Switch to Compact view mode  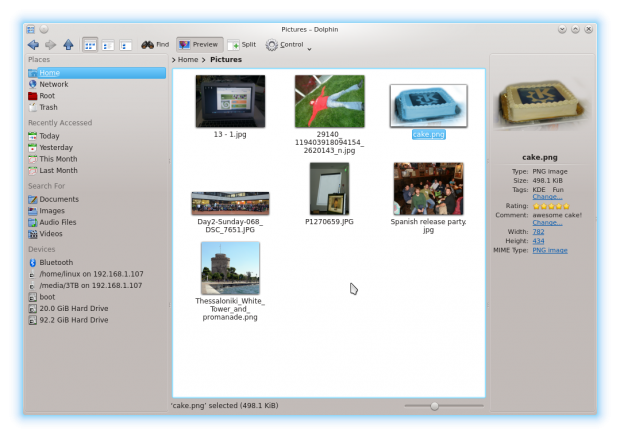(x=108, y=45)
